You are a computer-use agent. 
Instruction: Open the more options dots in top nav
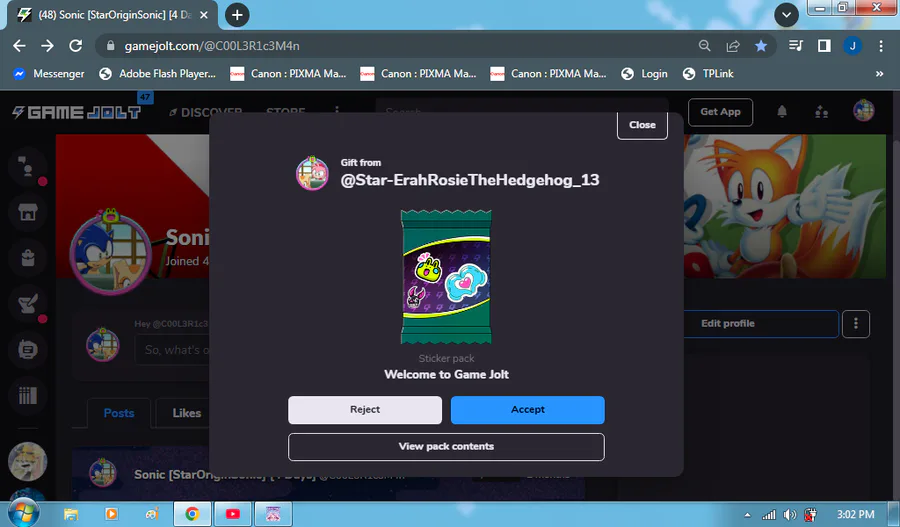337,110
